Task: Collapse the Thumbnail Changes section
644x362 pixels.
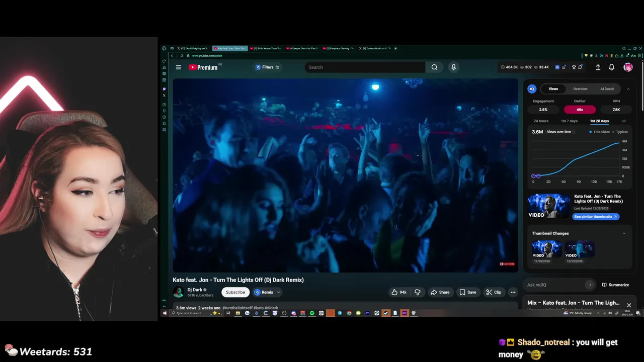Action: 624,233
